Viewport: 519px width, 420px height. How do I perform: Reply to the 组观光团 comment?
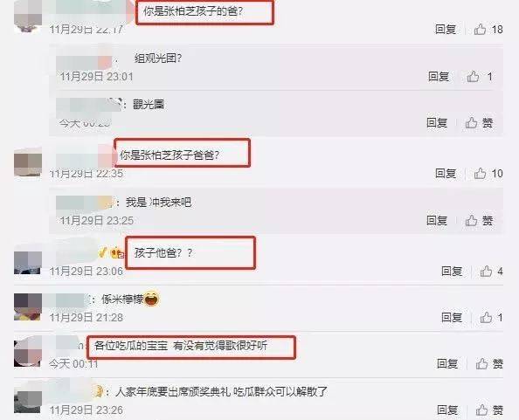point(439,76)
